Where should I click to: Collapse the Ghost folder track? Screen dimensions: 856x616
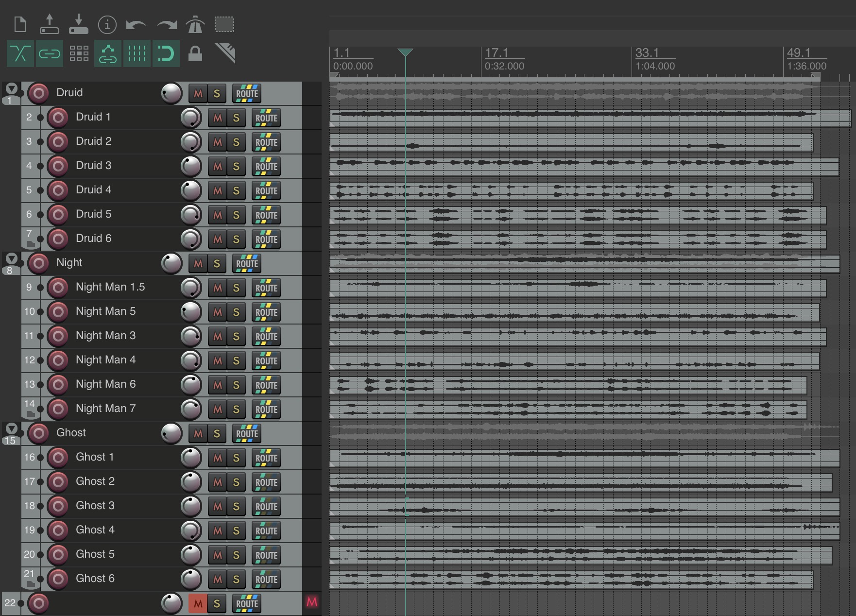11,429
